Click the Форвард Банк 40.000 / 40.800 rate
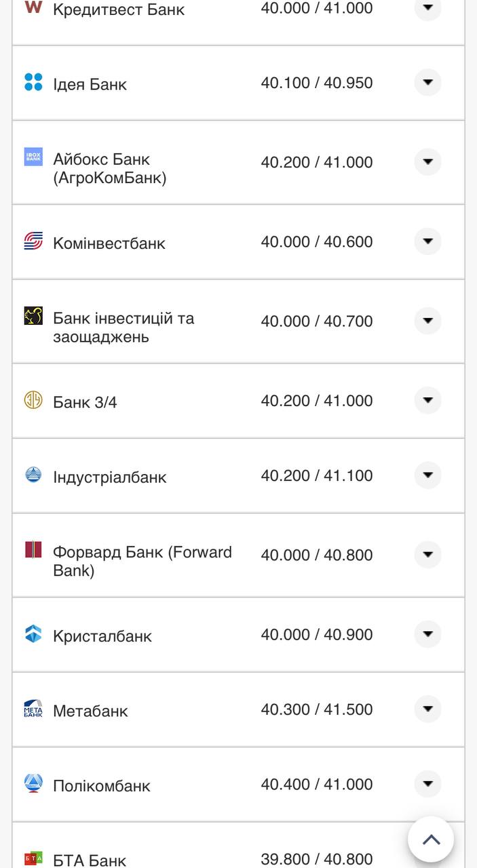Viewport: 477px width, 868px height. pos(317,555)
